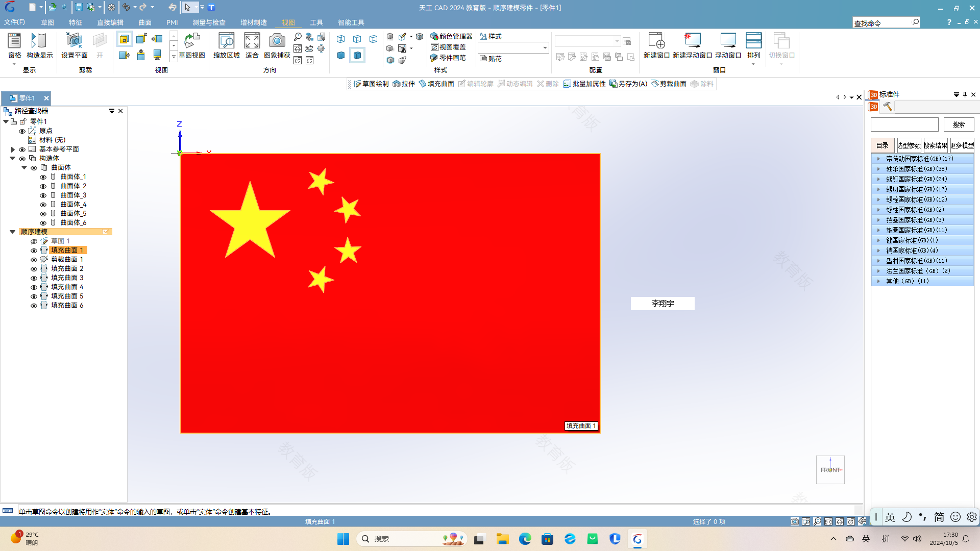Click the 标准件 search text field
The width and height of the screenshot is (980, 551).
[904, 124]
